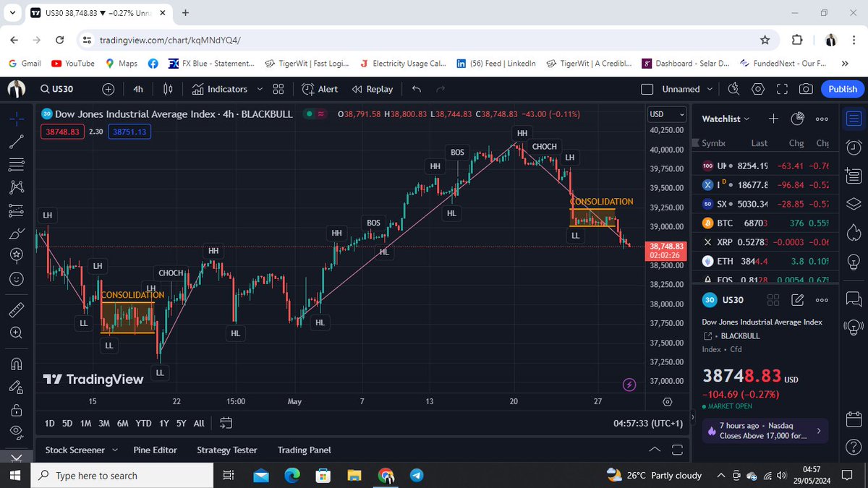
Task: Open the timezone (UTC+1) selector
Action: 648,423
